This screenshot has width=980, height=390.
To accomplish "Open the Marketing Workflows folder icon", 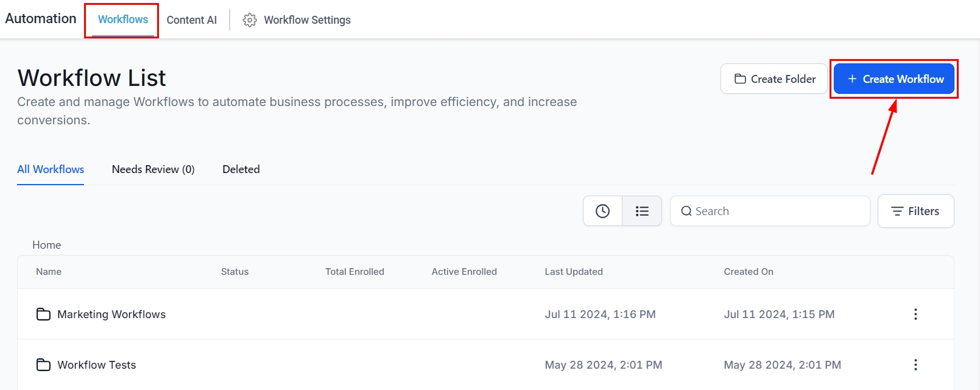I will pyautogui.click(x=43, y=314).
